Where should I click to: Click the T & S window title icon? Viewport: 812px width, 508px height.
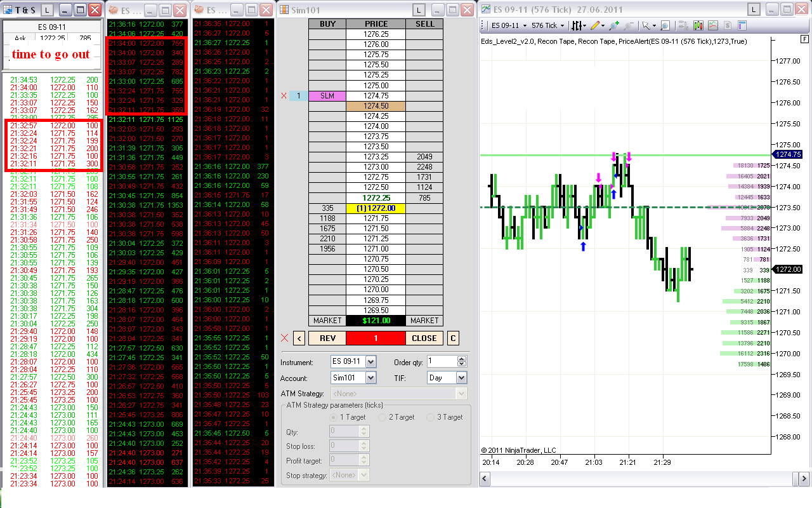(9, 10)
